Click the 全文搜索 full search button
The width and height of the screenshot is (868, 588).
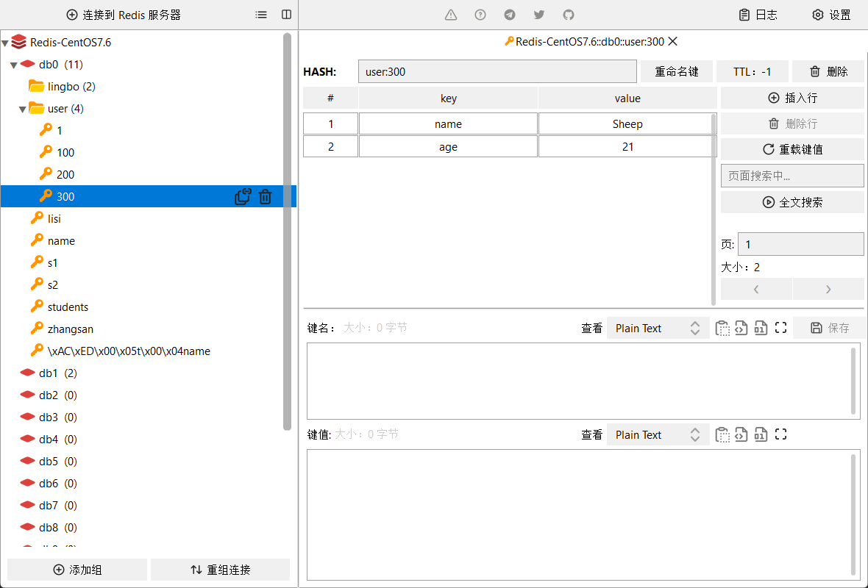[792, 202]
